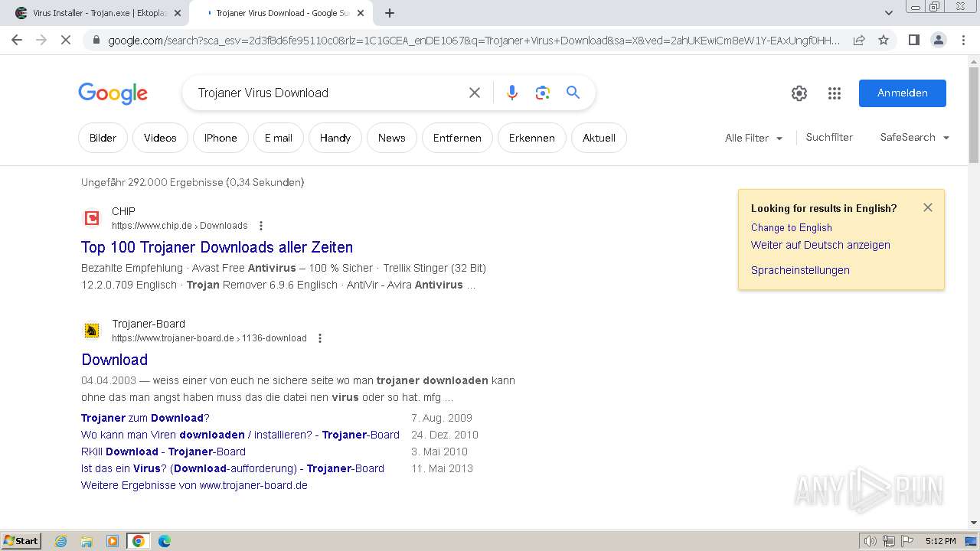Select the Handy filter chip
The image size is (980, 551).
click(x=335, y=138)
